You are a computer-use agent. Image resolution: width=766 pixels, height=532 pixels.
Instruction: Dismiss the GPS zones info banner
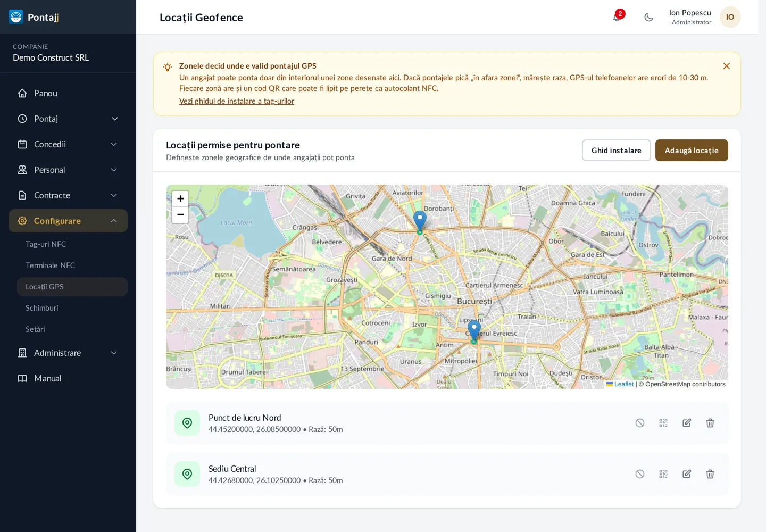726,66
